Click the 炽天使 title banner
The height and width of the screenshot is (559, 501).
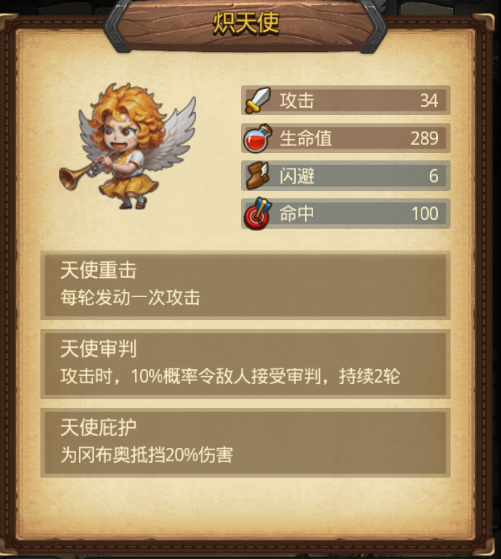click(246, 24)
